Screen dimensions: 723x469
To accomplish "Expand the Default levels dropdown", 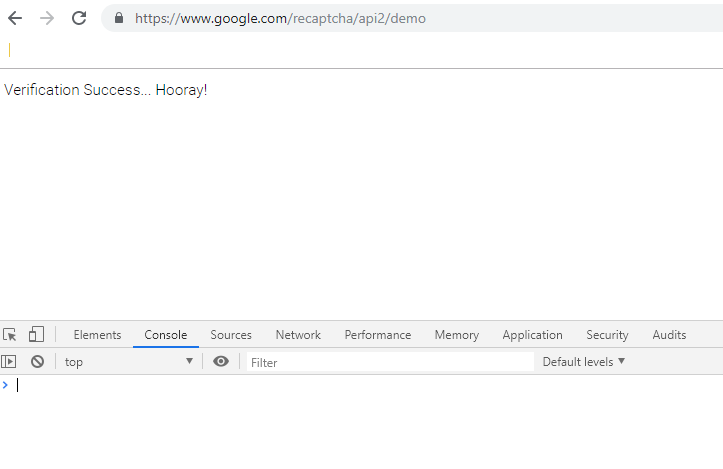I will (x=584, y=362).
